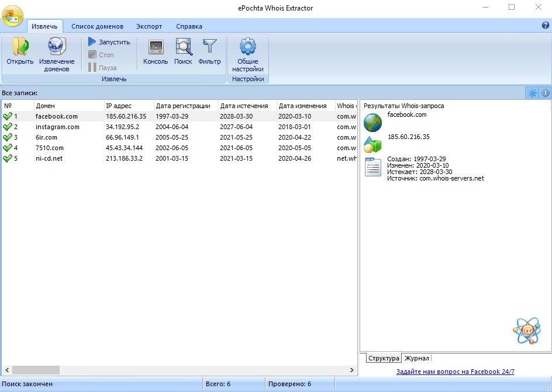Click IP address 213.186.33.2 cell
Image resolution: width=552 pixels, height=392 pixels.
[x=125, y=158]
